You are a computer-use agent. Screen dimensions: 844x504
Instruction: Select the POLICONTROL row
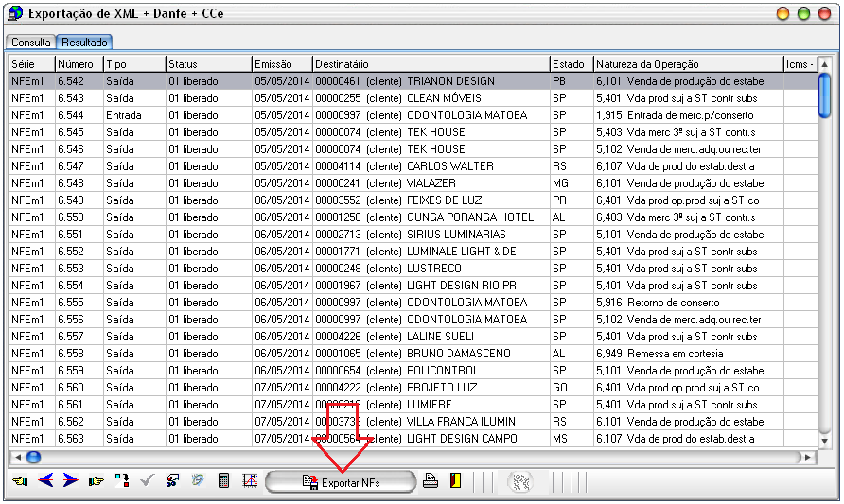pyautogui.click(x=413, y=371)
